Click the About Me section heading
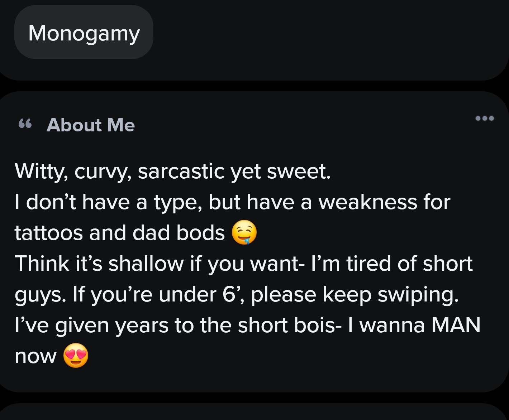This screenshot has width=509, height=420. click(x=90, y=125)
